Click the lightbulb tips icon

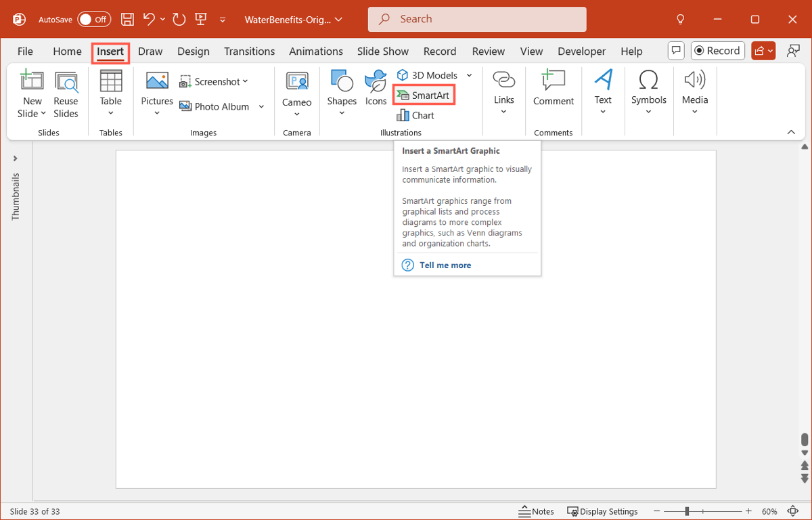(681, 20)
